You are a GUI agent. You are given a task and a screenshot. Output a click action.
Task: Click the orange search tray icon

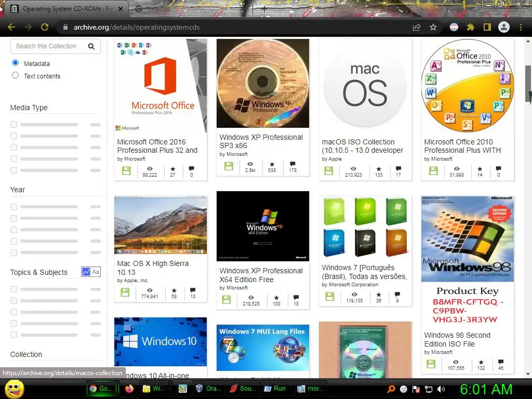coord(391,389)
